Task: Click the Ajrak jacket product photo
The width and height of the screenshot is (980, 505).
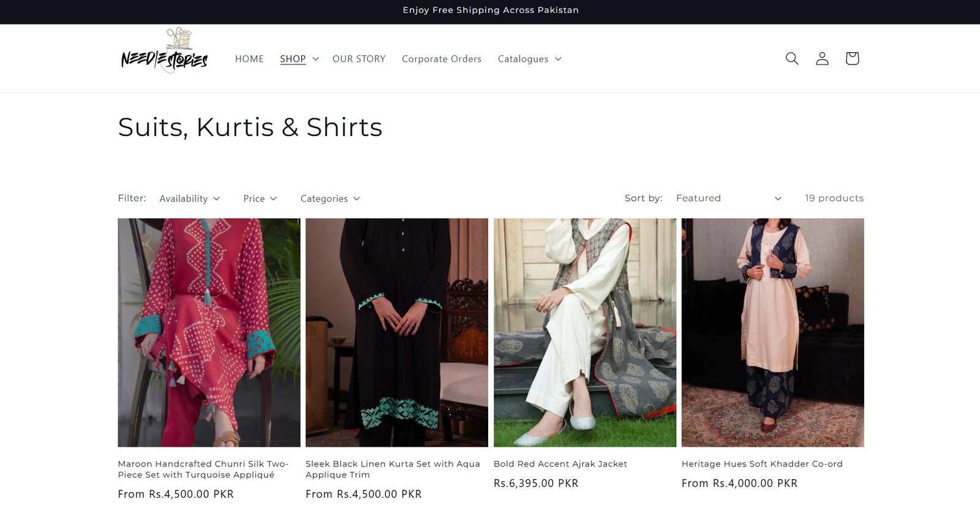Action: coord(585,332)
